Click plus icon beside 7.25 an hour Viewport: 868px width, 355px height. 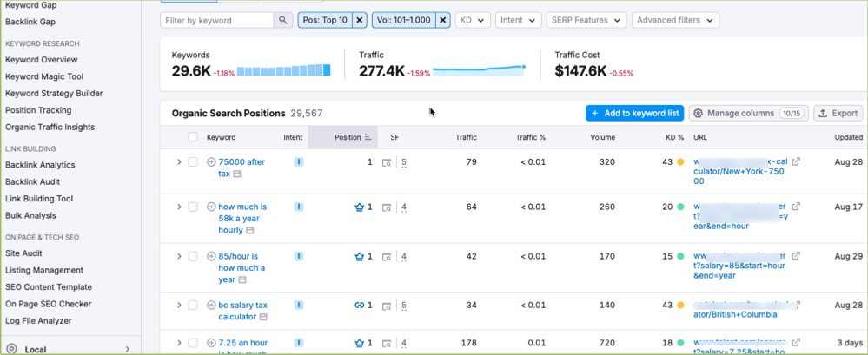coord(211,343)
